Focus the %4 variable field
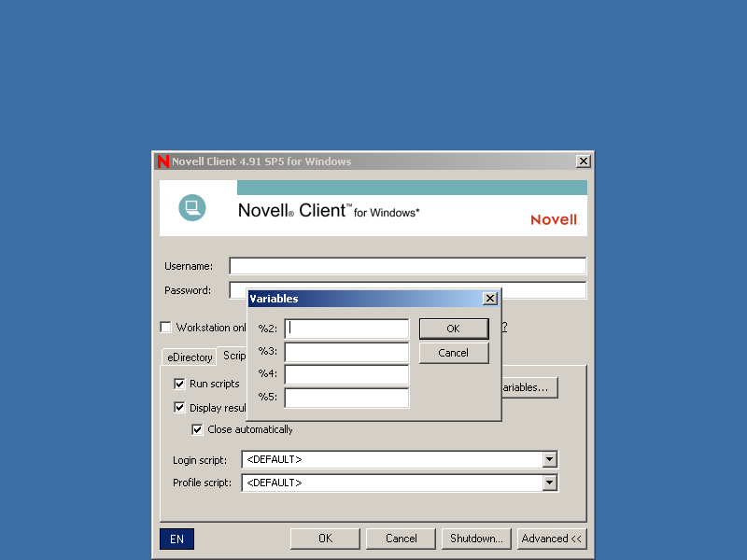The height and width of the screenshot is (560, 747). tap(346, 375)
